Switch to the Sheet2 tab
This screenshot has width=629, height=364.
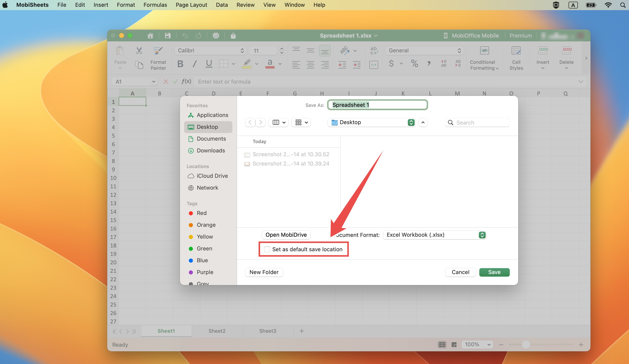coord(217,331)
